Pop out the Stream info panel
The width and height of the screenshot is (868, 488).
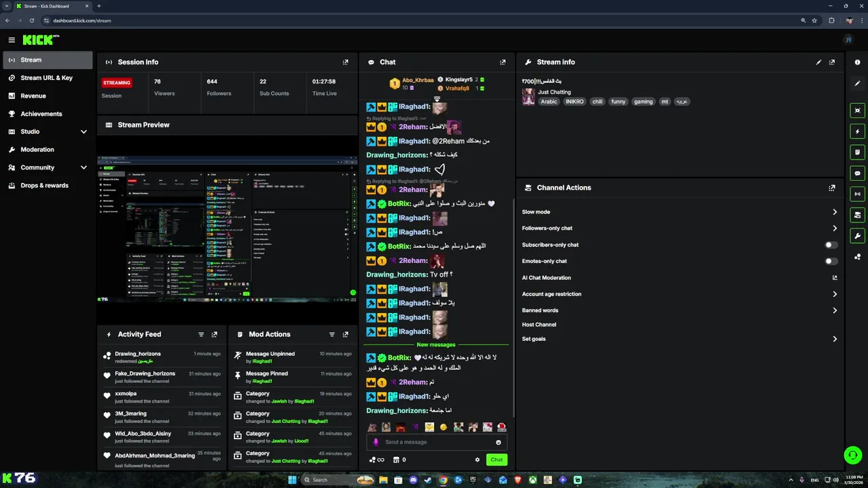pos(832,62)
